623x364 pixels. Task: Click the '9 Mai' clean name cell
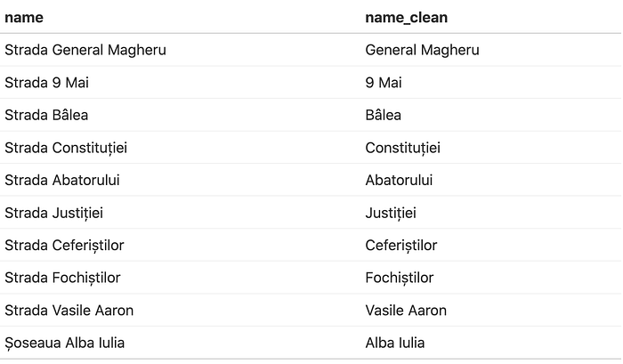click(384, 83)
